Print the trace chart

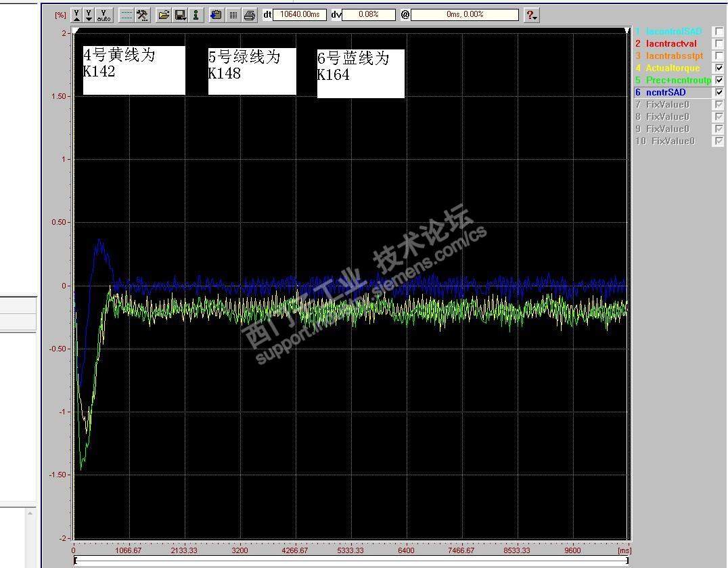pos(250,16)
